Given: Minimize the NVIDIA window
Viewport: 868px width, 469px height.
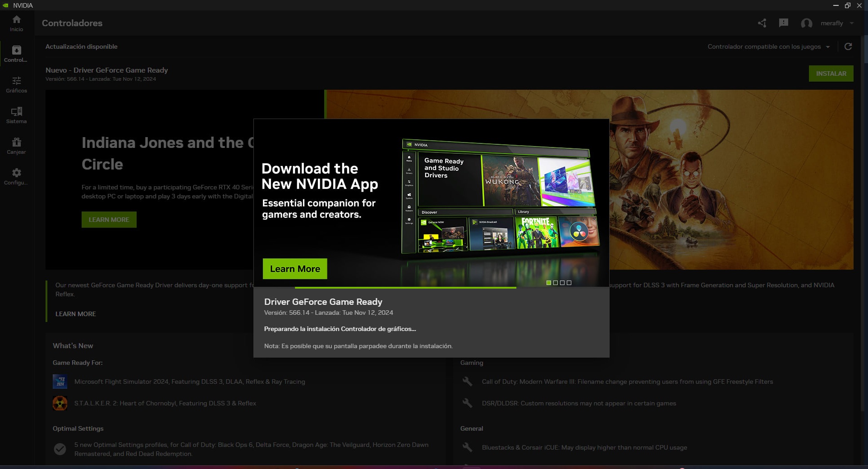Looking at the screenshot, I should (836, 5).
